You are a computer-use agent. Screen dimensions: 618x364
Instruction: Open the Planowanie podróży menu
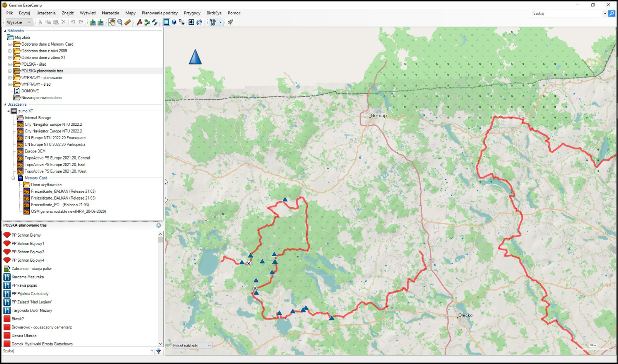click(x=160, y=13)
